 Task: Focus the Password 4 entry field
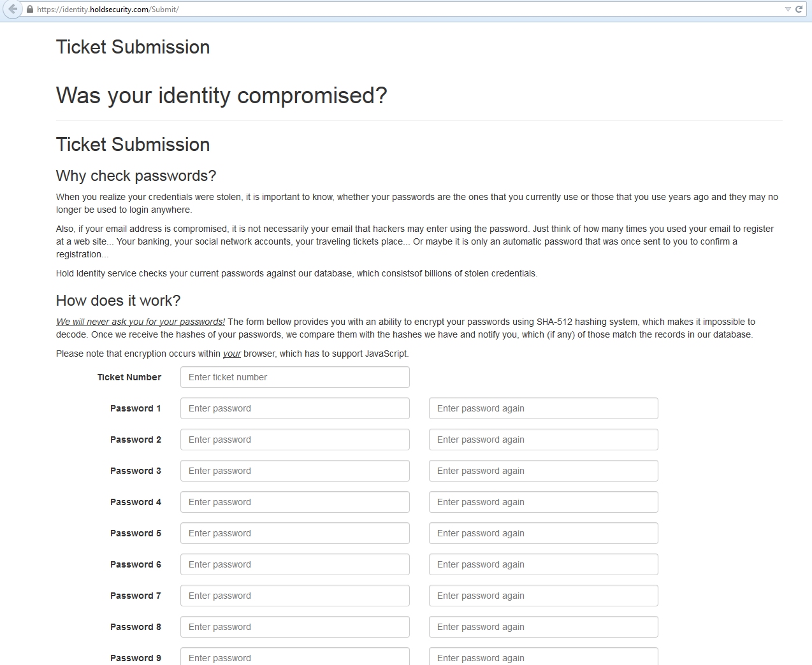click(x=294, y=502)
